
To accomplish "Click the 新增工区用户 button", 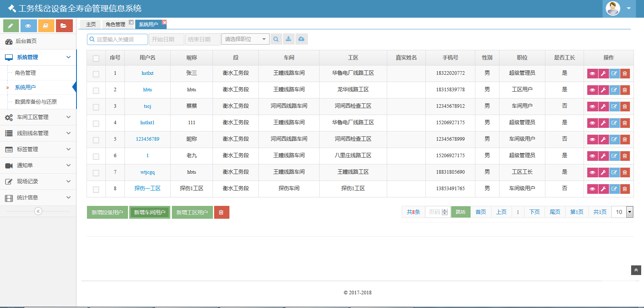I will (x=192, y=212).
